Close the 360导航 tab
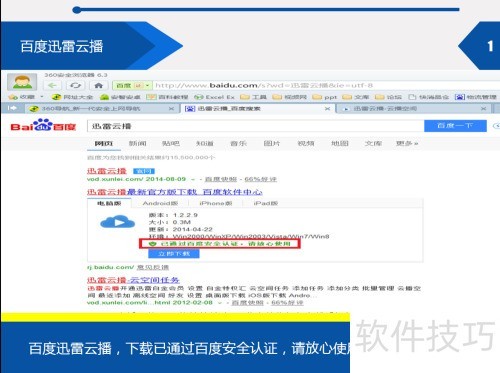This screenshot has height=373, width=500. [x=171, y=109]
